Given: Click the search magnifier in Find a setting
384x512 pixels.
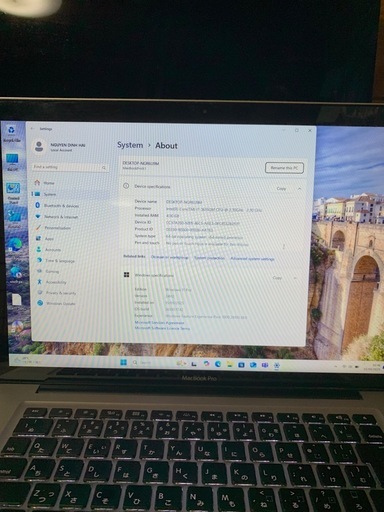Looking at the screenshot, I should (x=104, y=168).
